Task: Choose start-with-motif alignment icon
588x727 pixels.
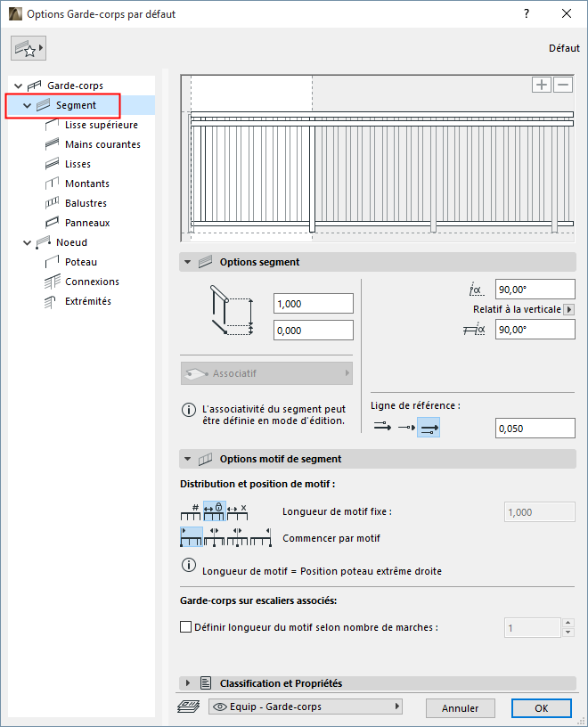Action: click(191, 537)
